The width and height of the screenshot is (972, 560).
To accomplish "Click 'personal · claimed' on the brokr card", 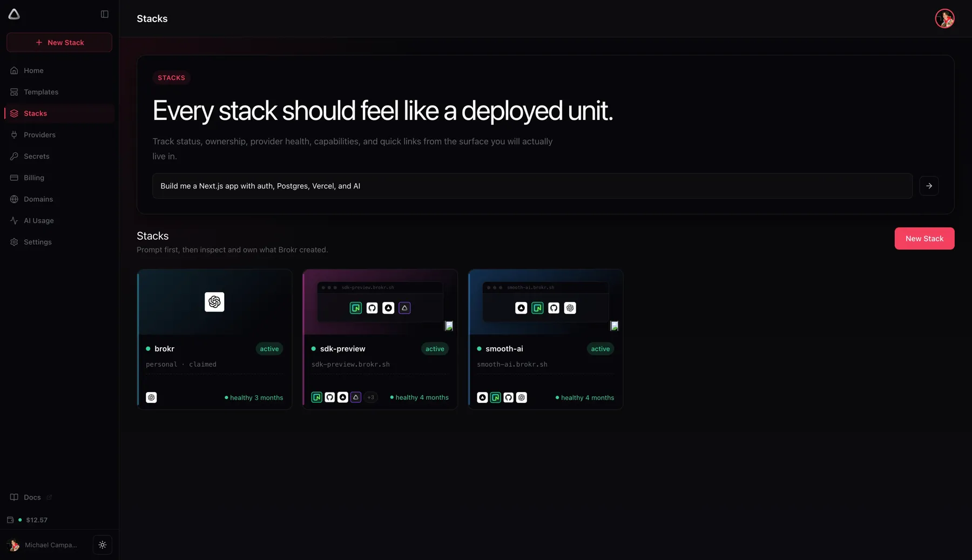I will pos(181,365).
